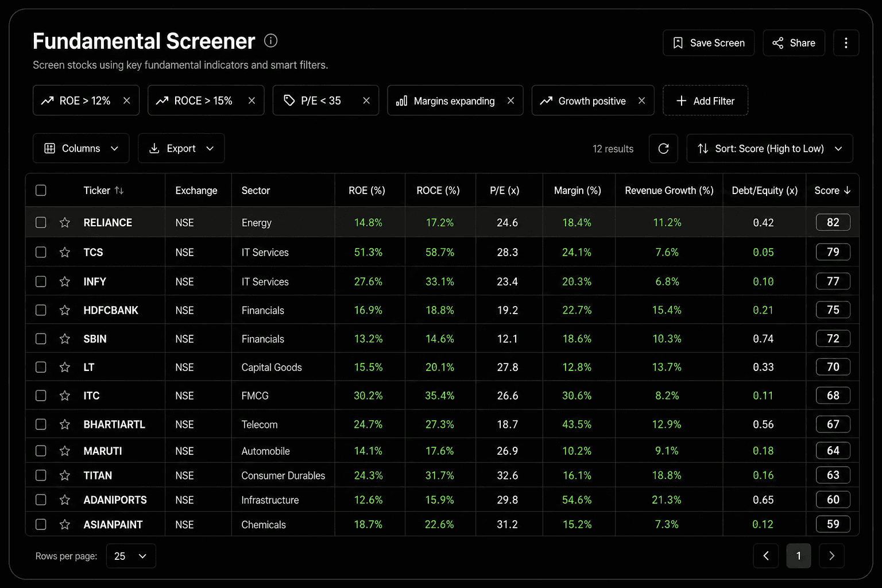
Task: Sort by Revenue Growth (%) column header
Action: click(x=669, y=190)
